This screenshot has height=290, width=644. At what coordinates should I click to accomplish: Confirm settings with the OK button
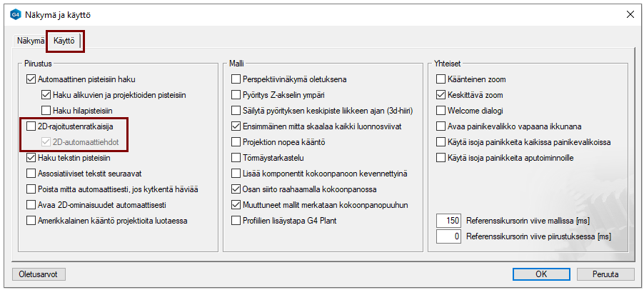540,274
